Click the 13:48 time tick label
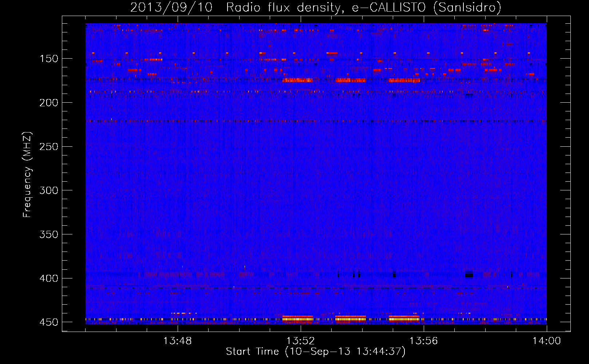 pos(178,341)
